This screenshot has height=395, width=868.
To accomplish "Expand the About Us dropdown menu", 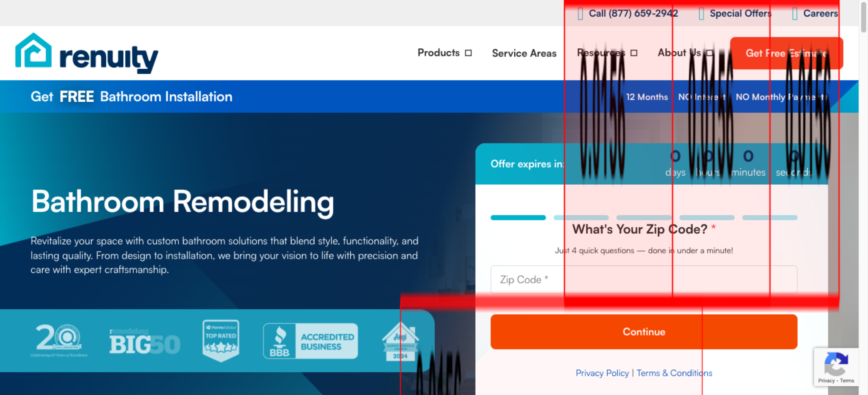I will coord(685,53).
